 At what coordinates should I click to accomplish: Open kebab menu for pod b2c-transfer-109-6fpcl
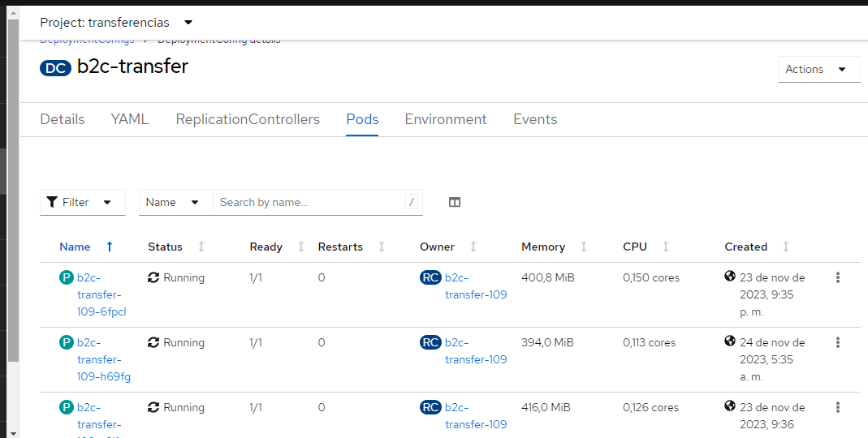(838, 277)
